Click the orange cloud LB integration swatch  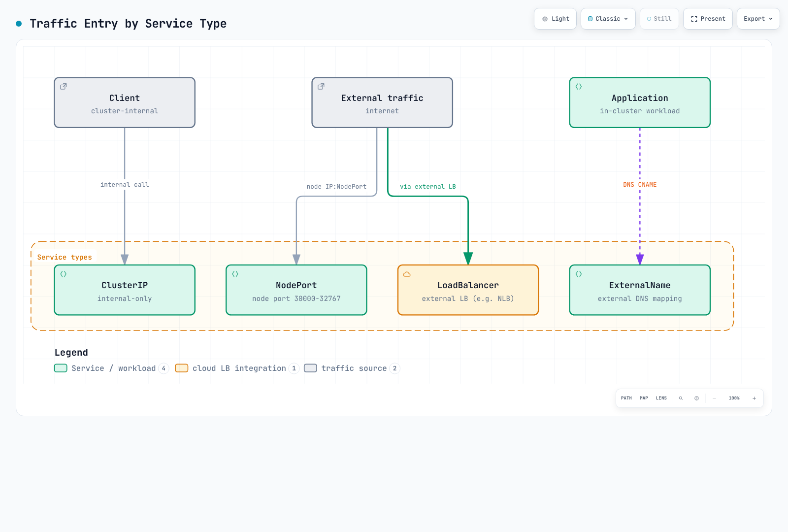point(182,368)
